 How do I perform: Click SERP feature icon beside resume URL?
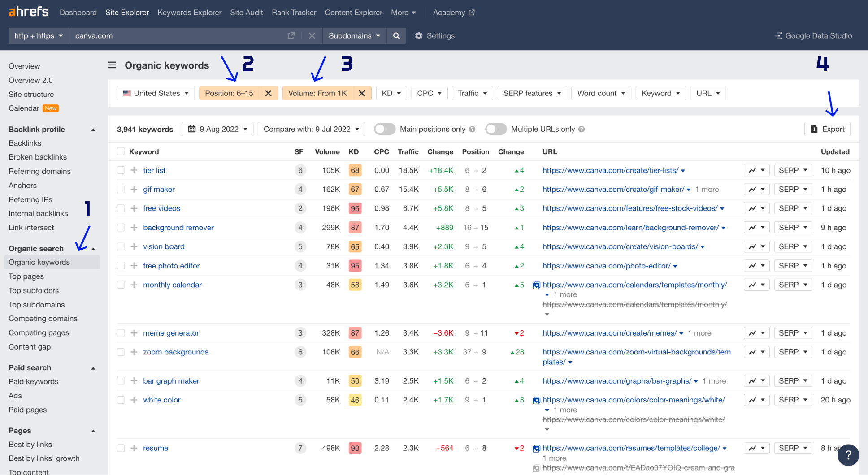click(536, 448)
